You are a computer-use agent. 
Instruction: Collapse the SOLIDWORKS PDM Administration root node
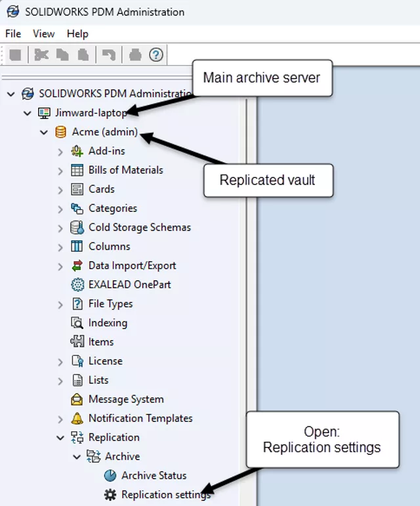[x=11, y=95]
